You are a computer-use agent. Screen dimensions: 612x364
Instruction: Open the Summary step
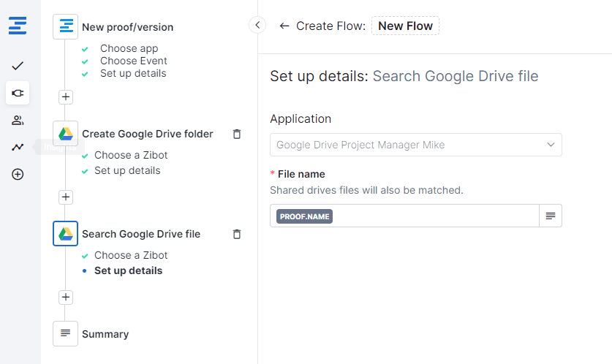(105, 334)
